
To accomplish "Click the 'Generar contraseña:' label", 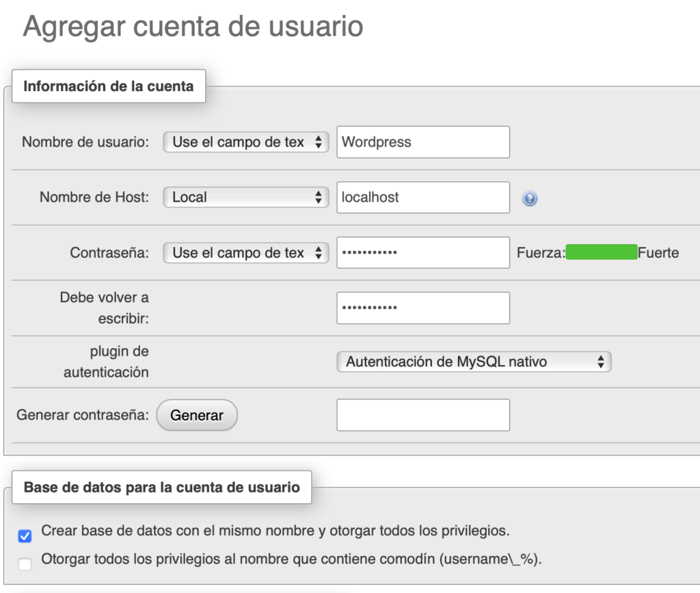I will click(x=83, y=415).
